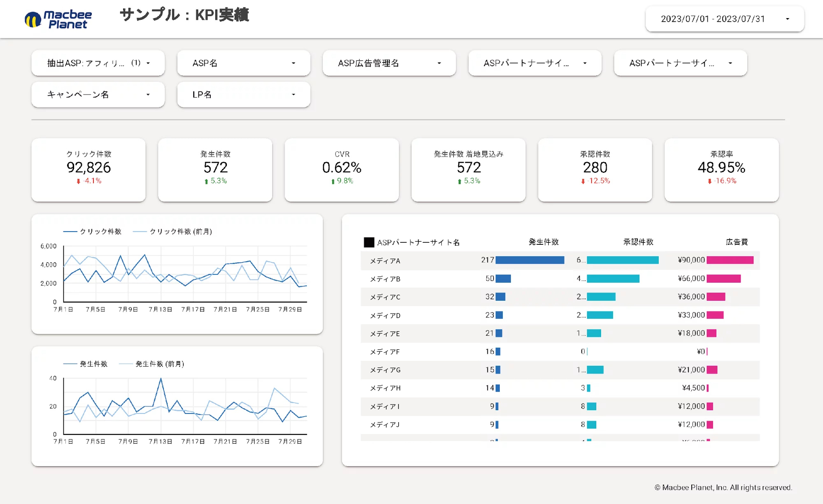Click the 7月21日 axis label in 発生件数 chart

coord(225,441)
